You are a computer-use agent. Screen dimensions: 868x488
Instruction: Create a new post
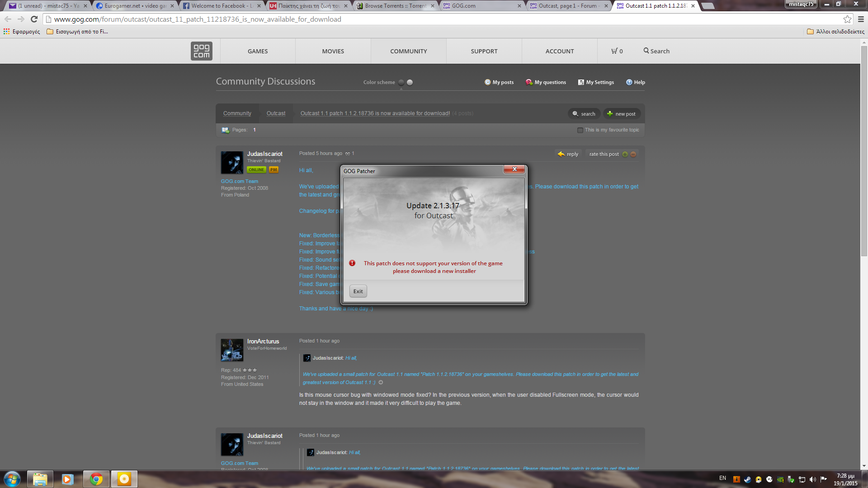coord(622,114)
